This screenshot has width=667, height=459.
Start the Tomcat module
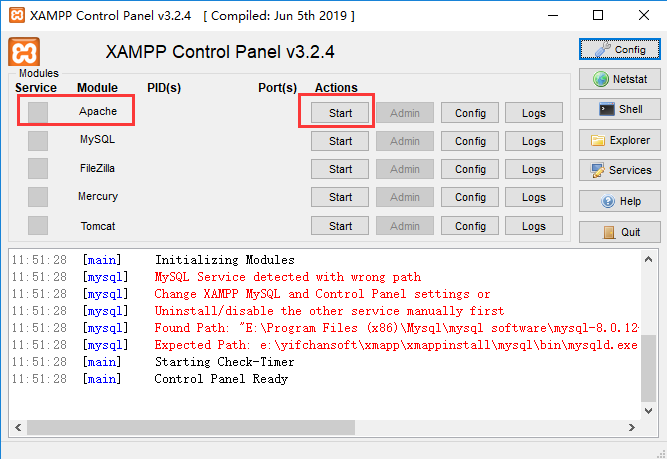(340, 225)
